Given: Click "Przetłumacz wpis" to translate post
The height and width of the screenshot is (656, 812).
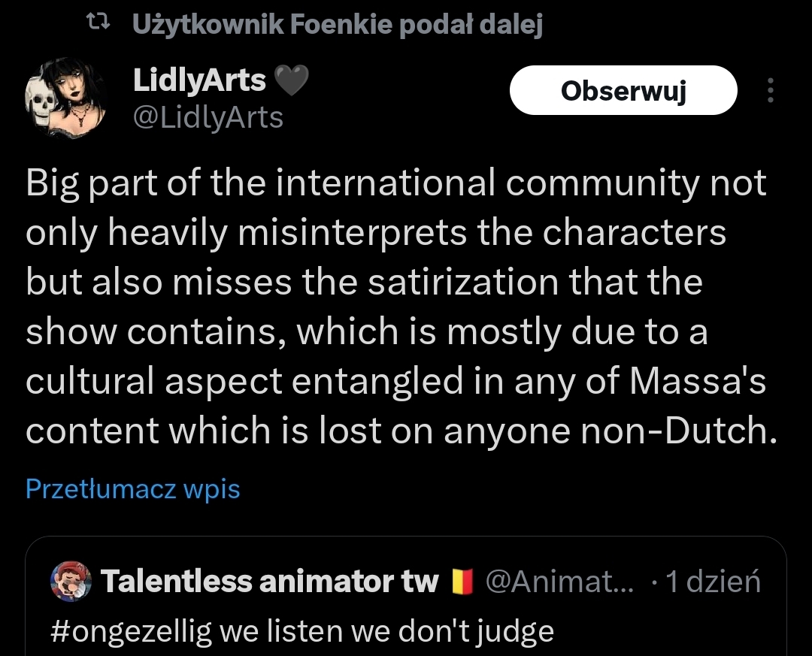Looking at the screenshot, I should click(x=133, y=489).
